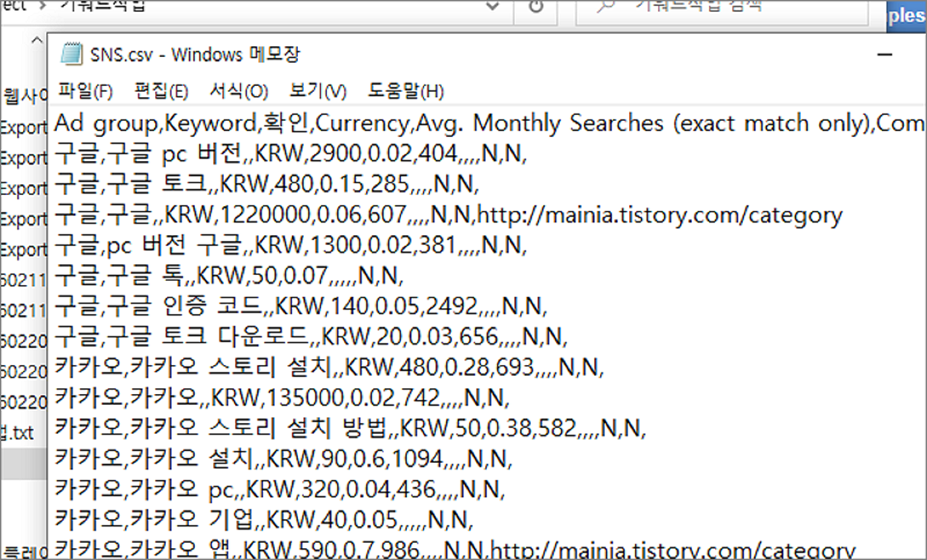Image resolution: width=927 pixels, height=560 pixels.
Task: Minimize the SNS.csv Notepad window
Action: (x=884, y=55)
